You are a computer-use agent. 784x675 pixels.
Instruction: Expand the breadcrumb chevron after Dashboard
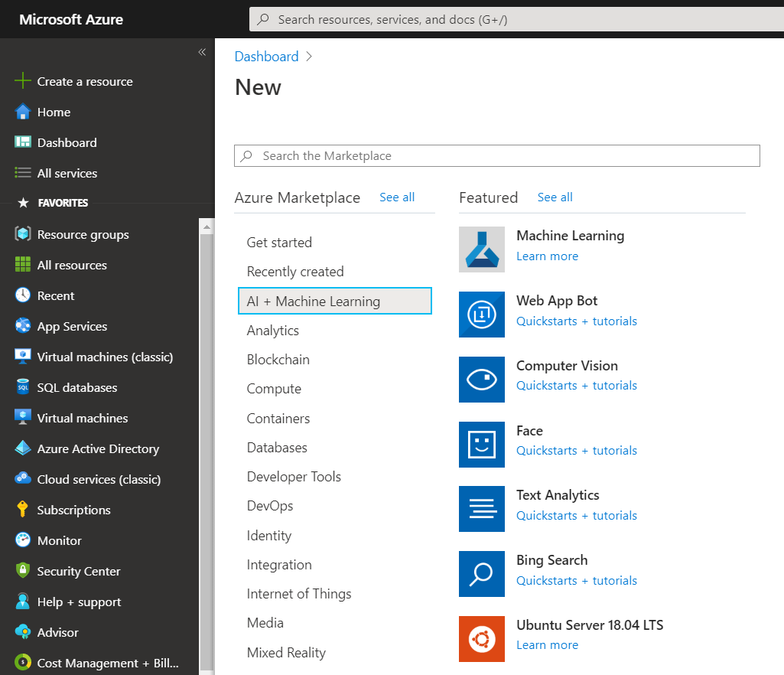pos(309,57)
